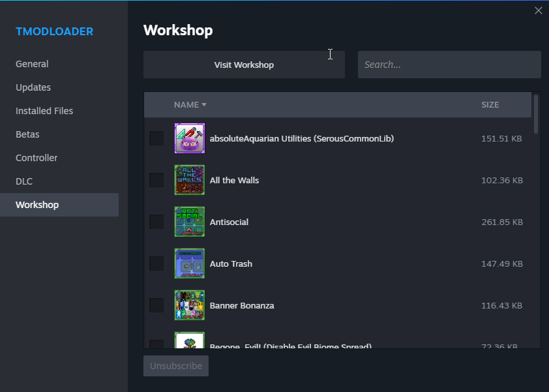549x392 pixels.
Task: Click the 'Banner Bonanza' mod name
Action: pos(242,305)
